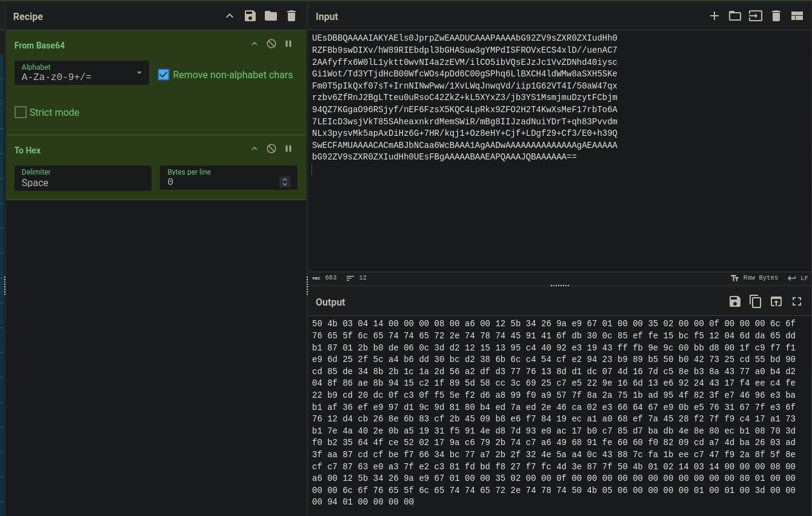
Task: Clear input and output trash icon
Action: coord(776,16)
